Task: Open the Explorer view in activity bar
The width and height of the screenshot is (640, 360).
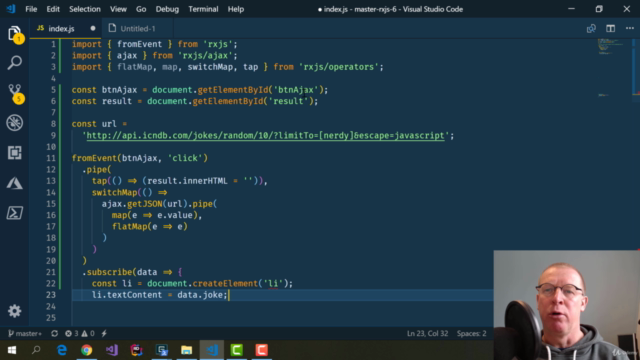Action: pyautogui.click(x=15, y=33)
